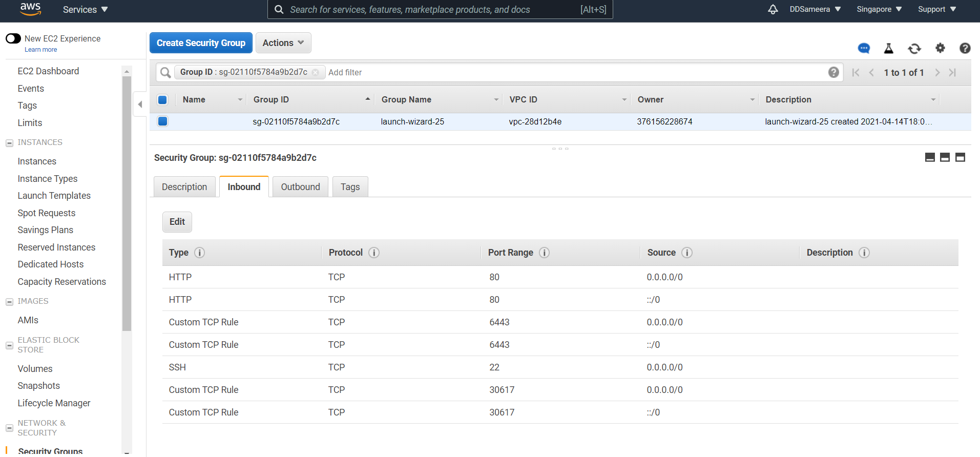Uncheck the launch-wizard-25 row checkbox
Viewport: 980px width, 457px height.
tap(162, 121)
